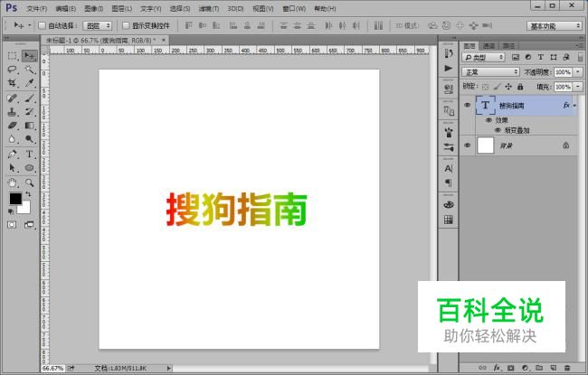Screen dimensions: 588x375
Task: Toggle the layer filter switch
Action: tap(580, 57)
